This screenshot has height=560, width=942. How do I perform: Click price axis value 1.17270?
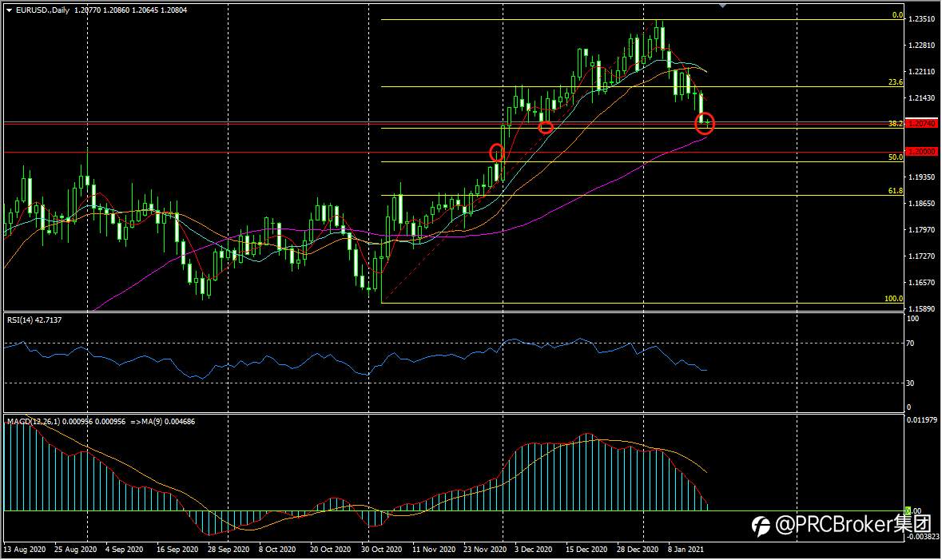pos(921,256)
